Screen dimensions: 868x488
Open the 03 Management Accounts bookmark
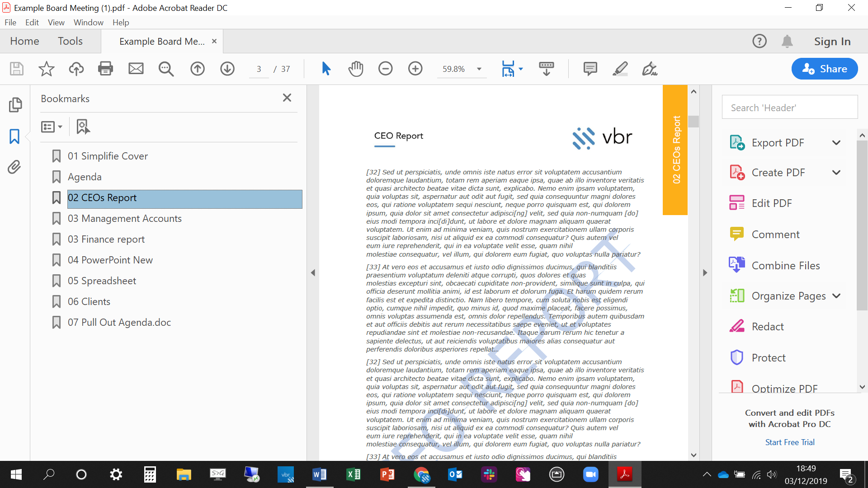(124, 219)
